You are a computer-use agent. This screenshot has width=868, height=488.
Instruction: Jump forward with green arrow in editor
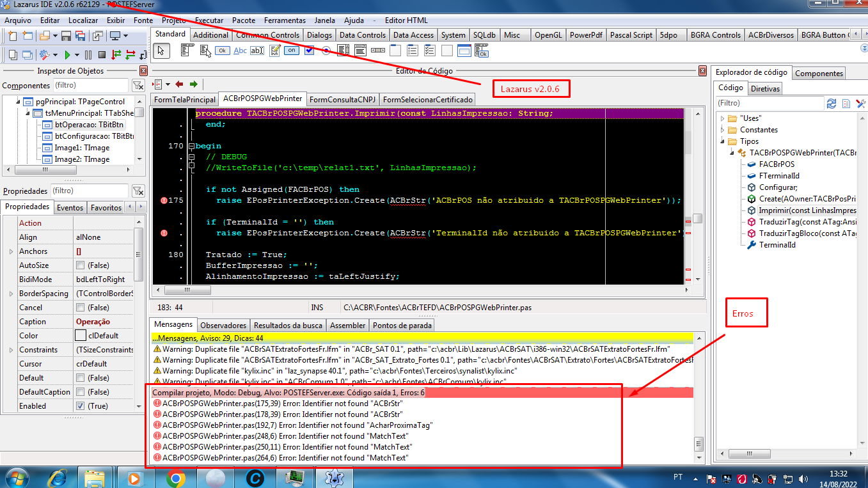[193, 84]
